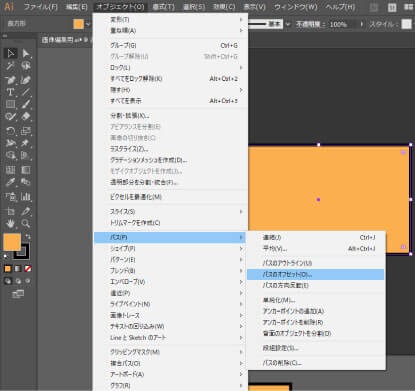Set paint mode to solid Color
Image resolution: width=415 pixels, height=391 pixels.
7,269
